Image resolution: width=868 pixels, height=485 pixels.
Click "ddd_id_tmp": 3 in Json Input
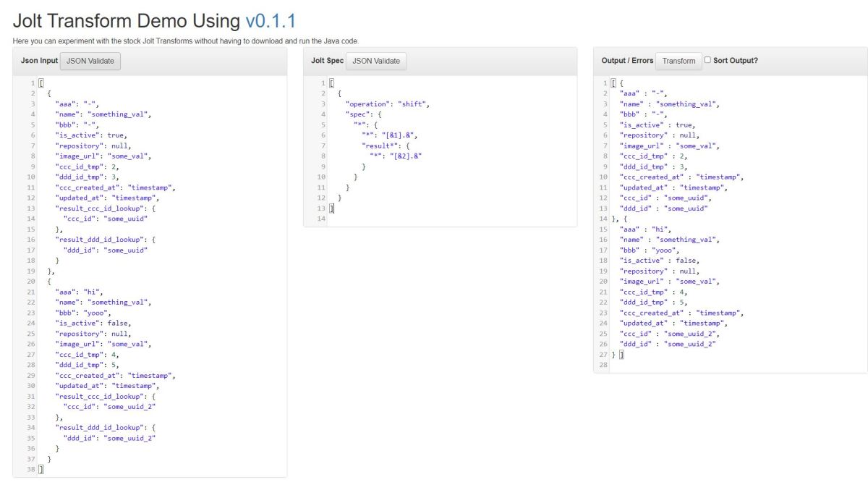(88, 177)
